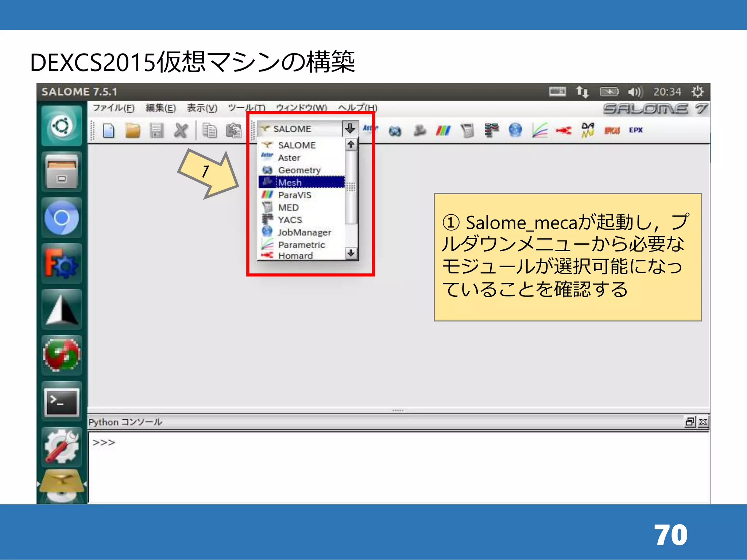
Task: Select YACS in the module list
Action: point(302,219)
